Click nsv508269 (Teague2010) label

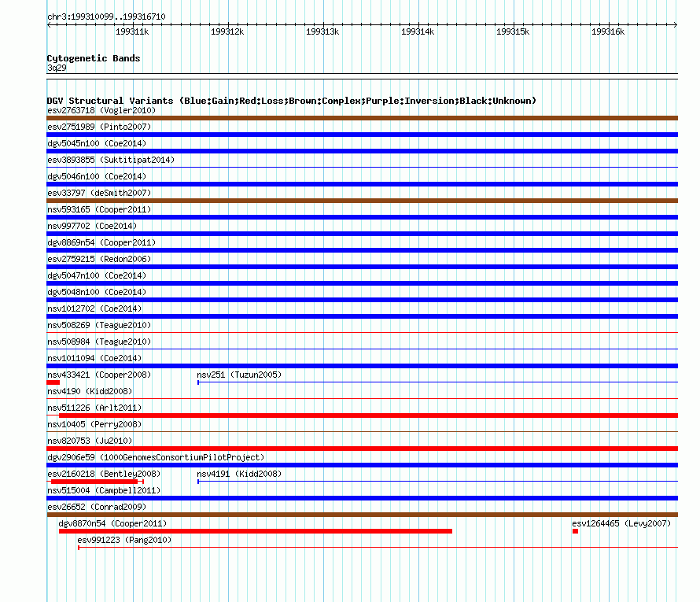click(x=99, y=325)
